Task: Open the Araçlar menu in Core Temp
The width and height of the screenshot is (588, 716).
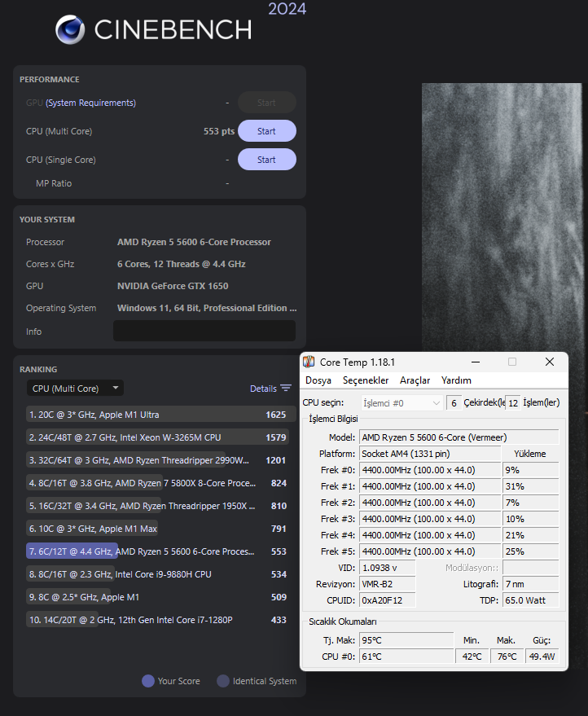Action: tap(415, 380)
